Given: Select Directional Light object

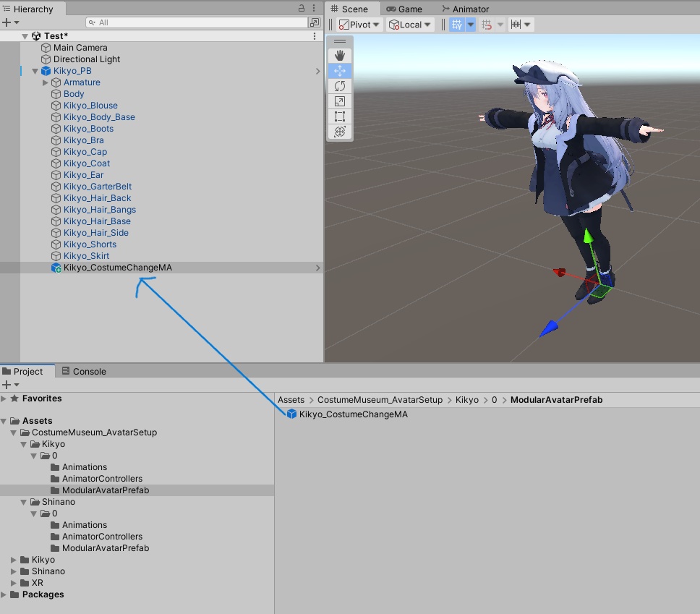Looking at the screenshot, I should click(87, 59).
